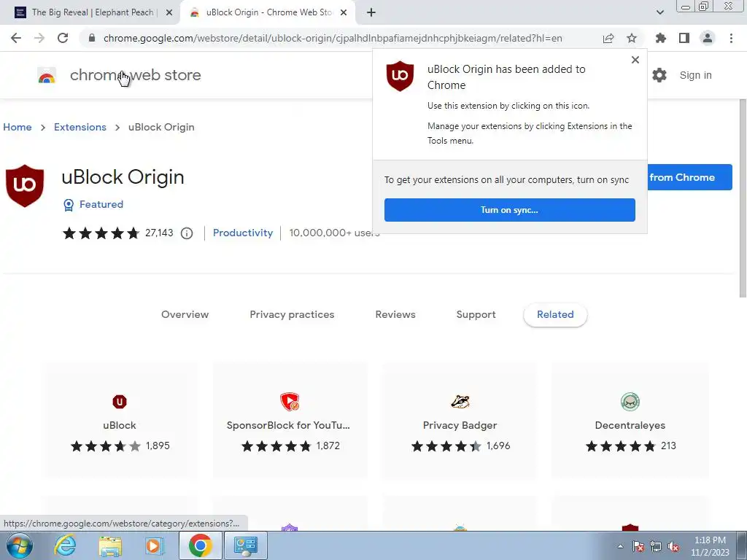Click the address bar URL
The image size is (747, 560).
pyautogui.click(x=333, y=38)
